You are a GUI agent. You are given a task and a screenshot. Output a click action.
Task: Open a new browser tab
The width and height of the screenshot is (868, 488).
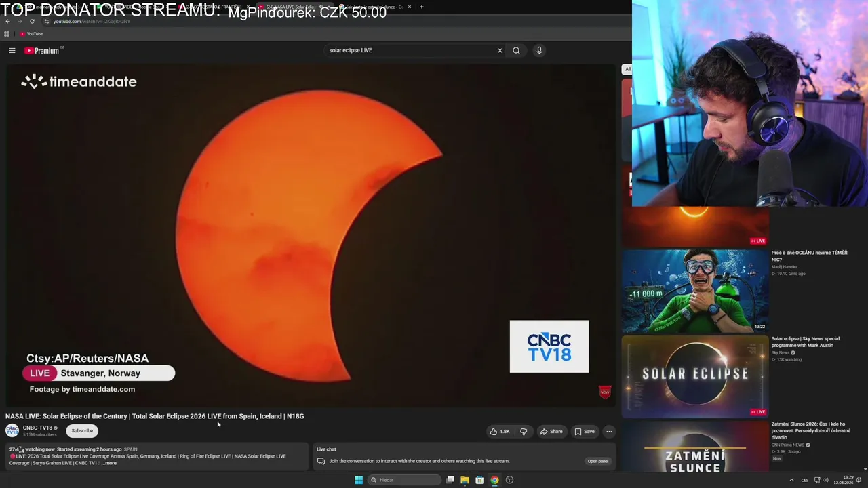coord(422,7)
